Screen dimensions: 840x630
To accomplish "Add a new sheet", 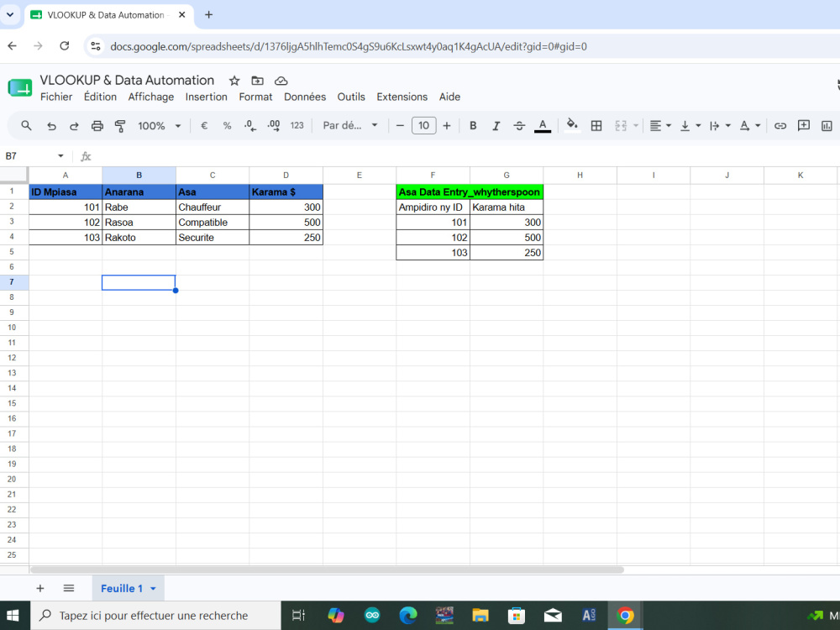I will tap(40, 588).
